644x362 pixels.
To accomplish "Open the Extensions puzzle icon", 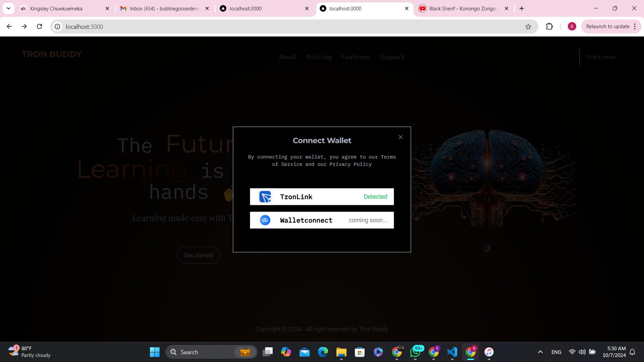I will pyautogui.click(x=549, y=26).
